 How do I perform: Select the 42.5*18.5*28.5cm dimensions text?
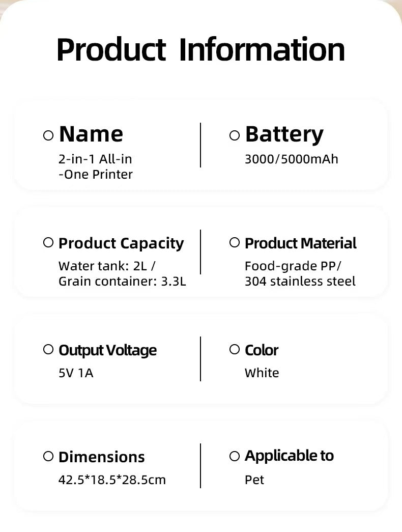tap(112, 480)
